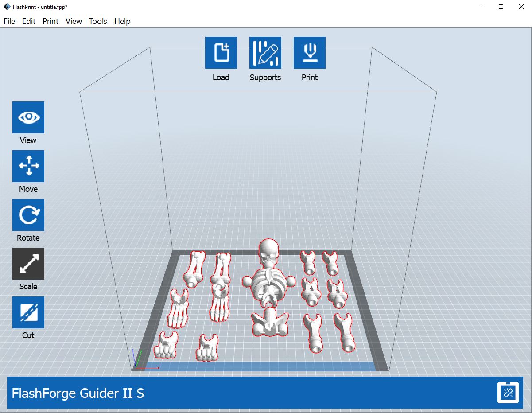The height and width of the screenshot is (413, 532).
Task: Maximize the FlashPrint window
Action: (x=501, y=7)
